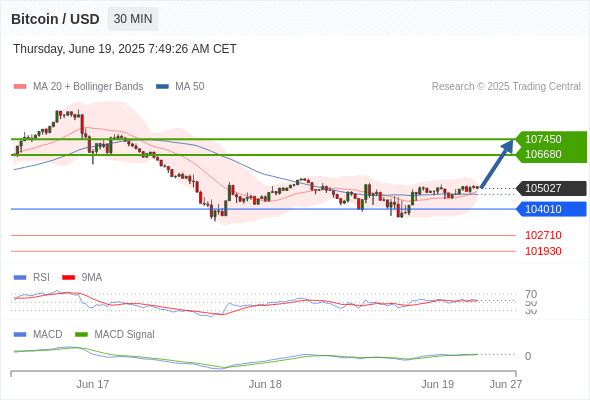Click Research © 2025 Trading Central credit
590x400 pixels.
pos(506,87)
